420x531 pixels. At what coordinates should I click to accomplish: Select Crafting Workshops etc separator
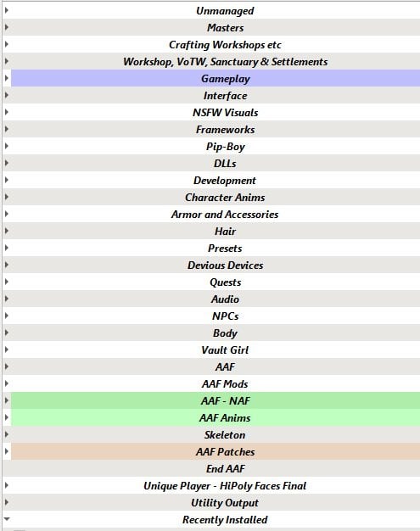216,44
